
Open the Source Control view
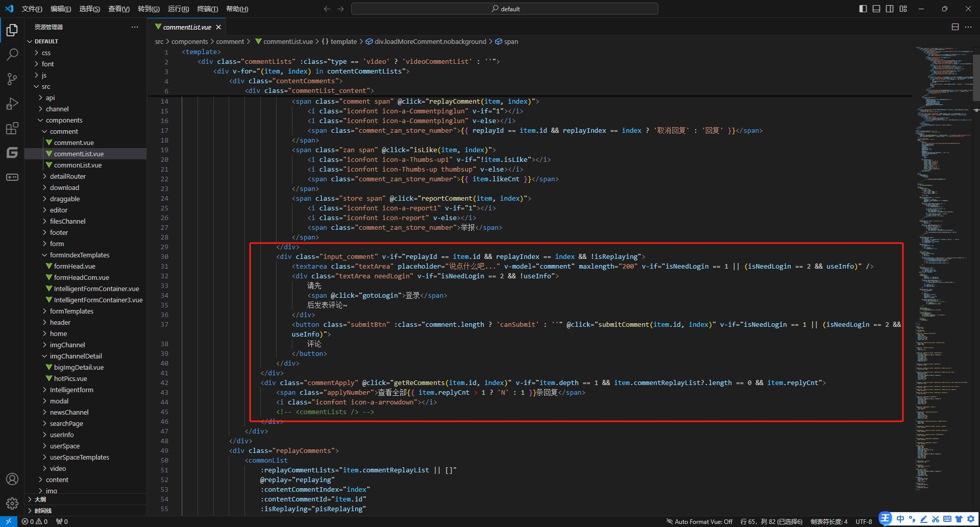(12, 79)
